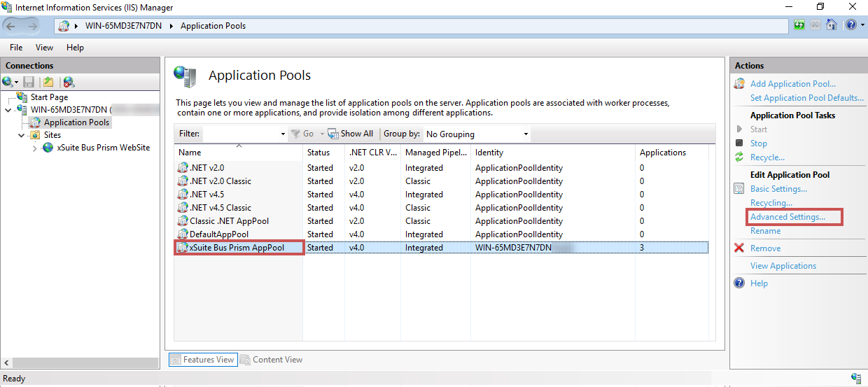Click Add Application Pool link
The width and height of the screenshot is (868, 387).
coord(793,84)
